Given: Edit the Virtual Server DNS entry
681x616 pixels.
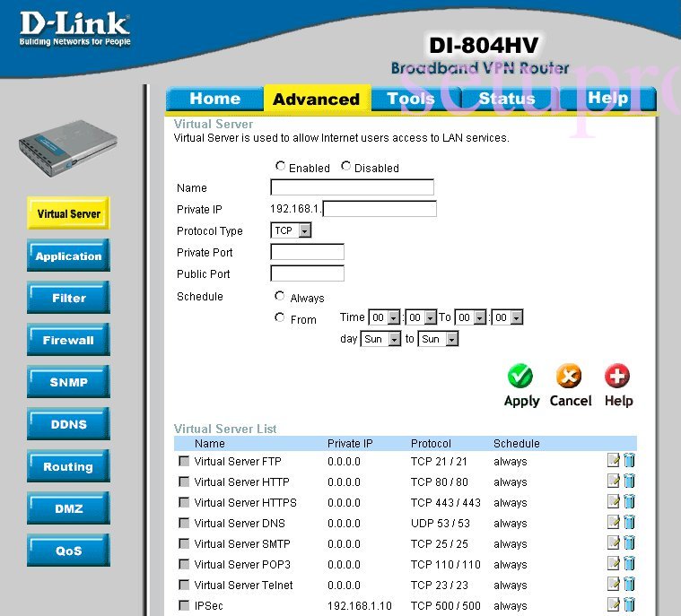Looking at the screenshot, I should pyautogui.click(x=613, y=522).
